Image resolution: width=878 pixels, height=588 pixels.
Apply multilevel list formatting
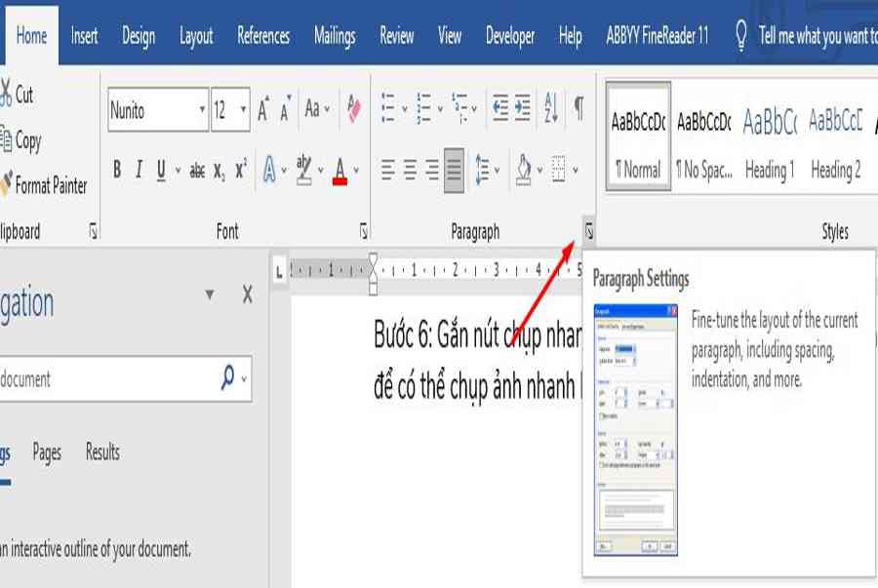point(459,107)
